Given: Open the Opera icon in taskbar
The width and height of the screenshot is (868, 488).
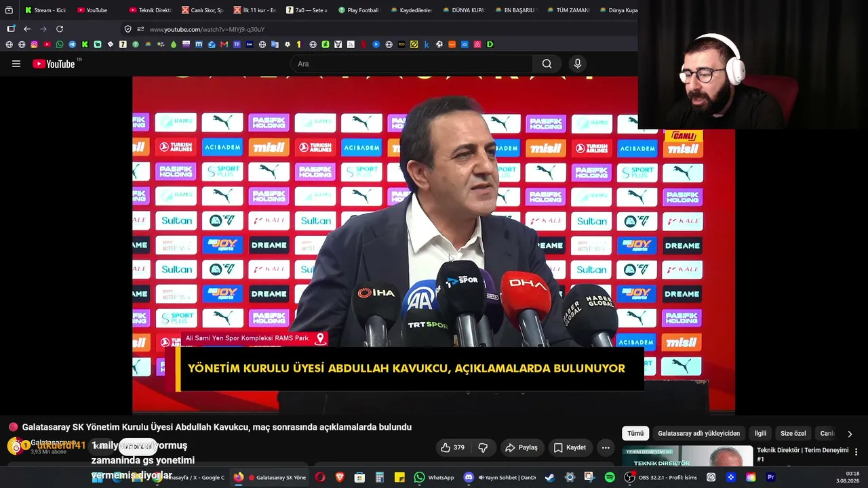Looking at the screenshot, I should (x=320, y=477).
